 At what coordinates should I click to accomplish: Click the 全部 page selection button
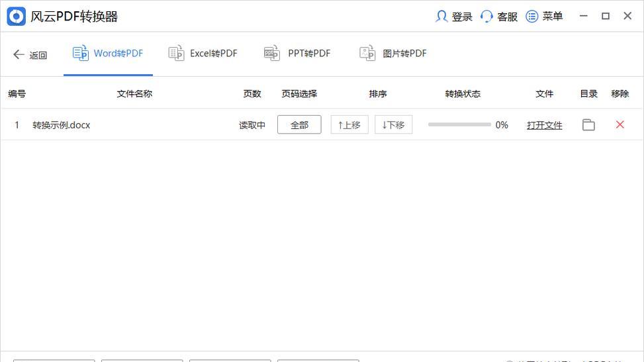(x=299, y=124)
